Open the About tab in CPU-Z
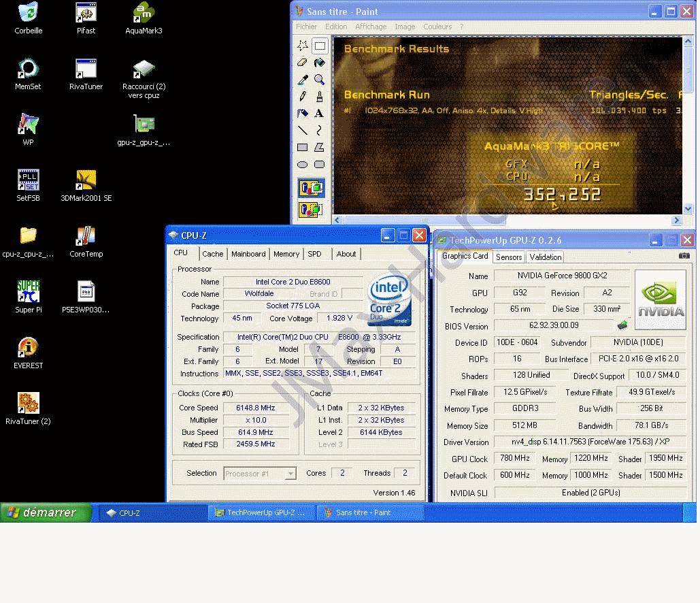The height and width of the screenshot is (603, 700). coord(346,254)
